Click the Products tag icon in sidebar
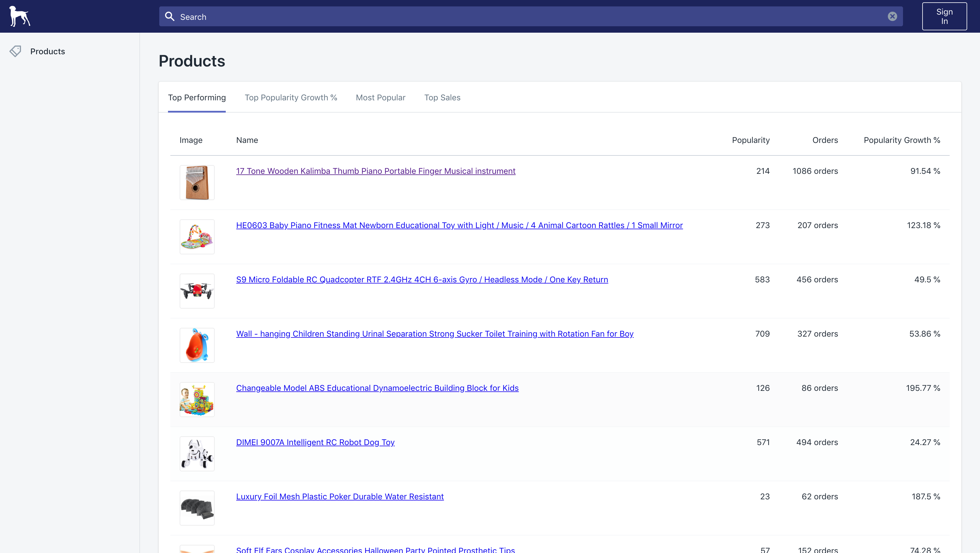This screenshot has height=553, width=980. [15, 51]
